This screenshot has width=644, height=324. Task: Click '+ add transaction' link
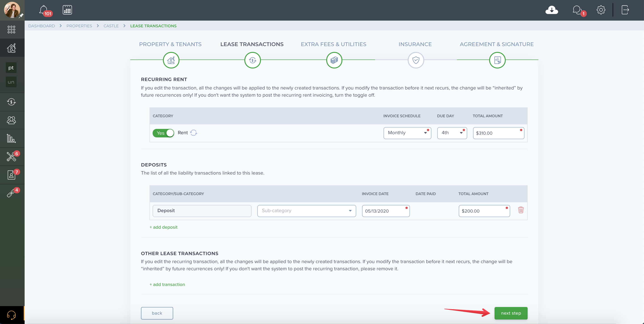pos(167,284)
